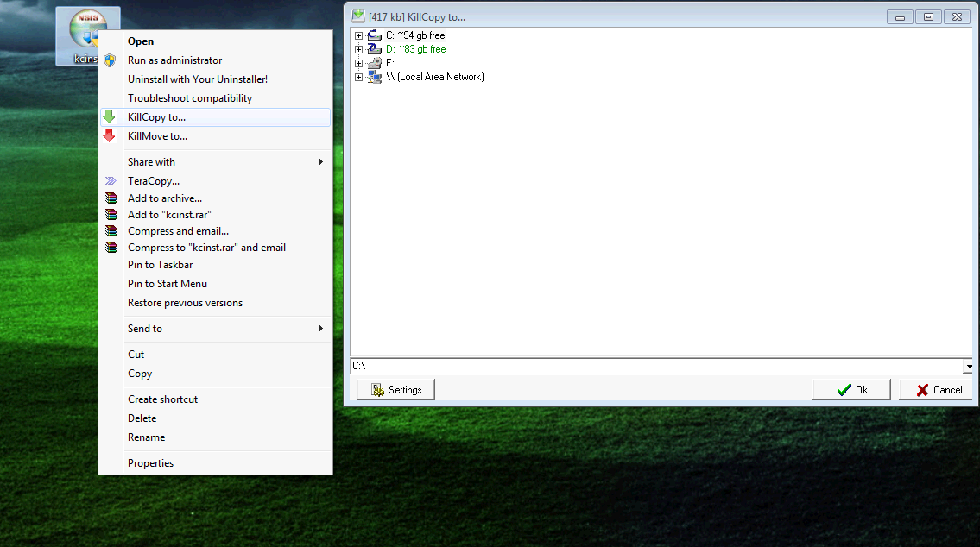Click the red KillMove arrow icon

110,135
